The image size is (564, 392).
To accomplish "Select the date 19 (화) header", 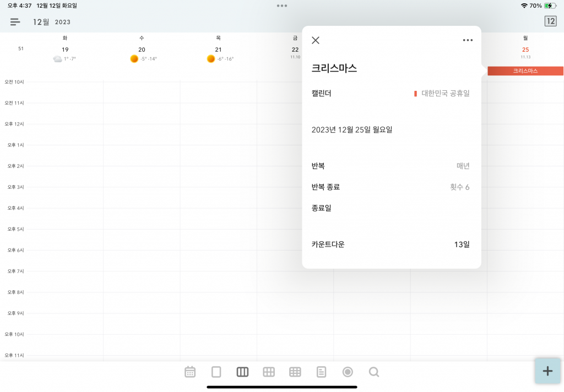I will tap(65, 50).
